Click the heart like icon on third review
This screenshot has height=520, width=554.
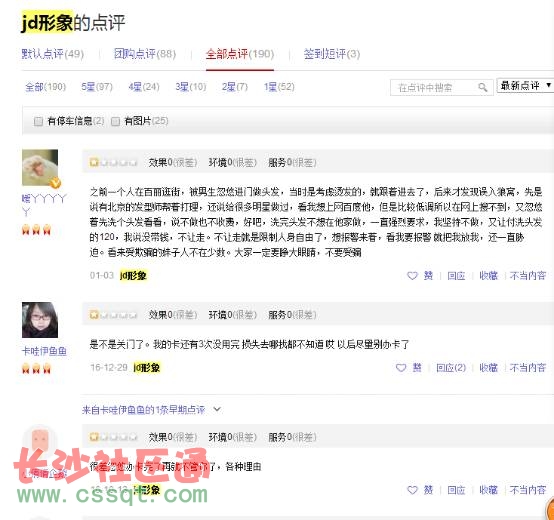tap(412, 490)
